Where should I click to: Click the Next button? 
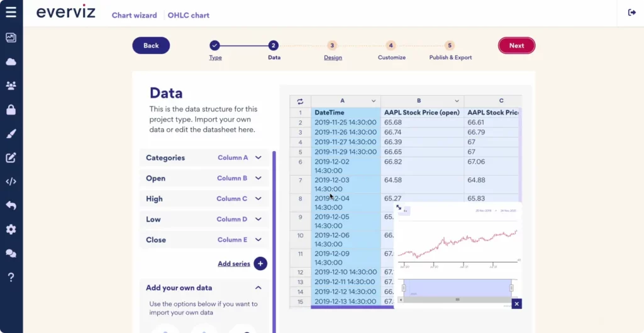(x=517, y=45)
